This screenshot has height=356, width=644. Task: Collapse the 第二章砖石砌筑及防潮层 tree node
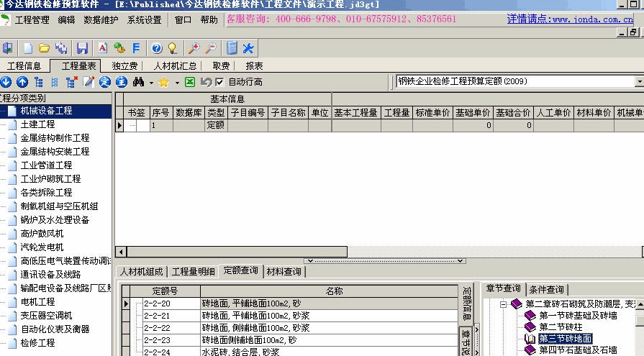click(x=503, y=304)
